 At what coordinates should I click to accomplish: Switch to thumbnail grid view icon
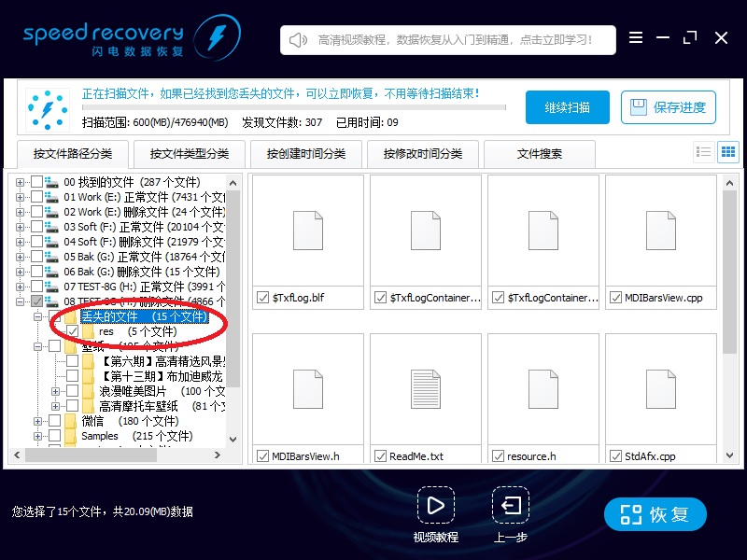[x=728, y=152]
